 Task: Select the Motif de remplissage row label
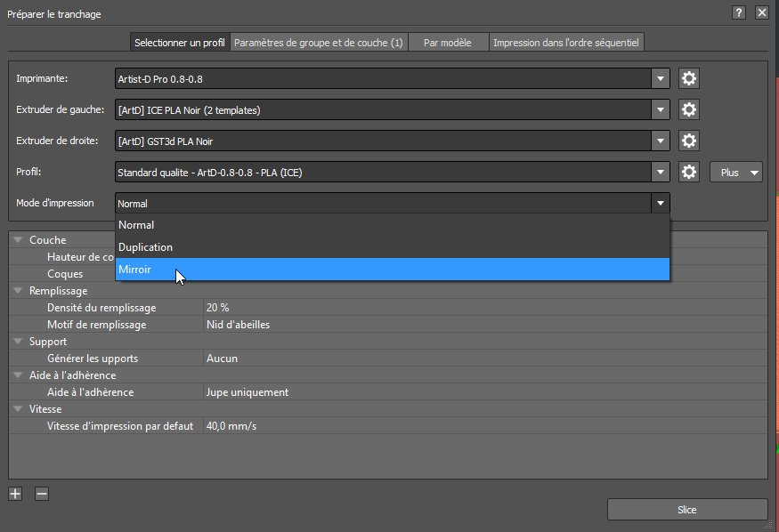(x=97, y=325)
